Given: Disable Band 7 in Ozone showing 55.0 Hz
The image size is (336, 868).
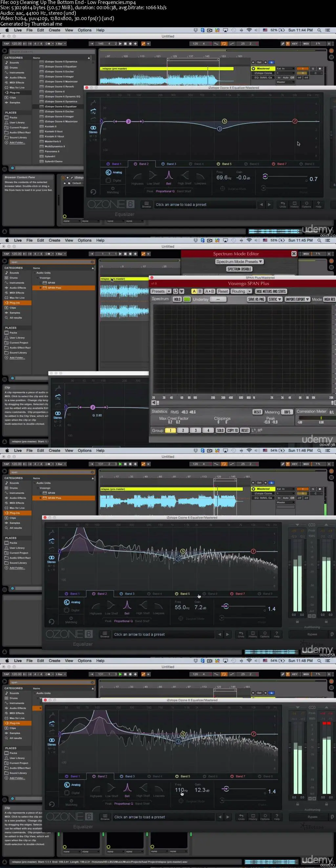Looking at the screenshot, I should click(232, 594).
